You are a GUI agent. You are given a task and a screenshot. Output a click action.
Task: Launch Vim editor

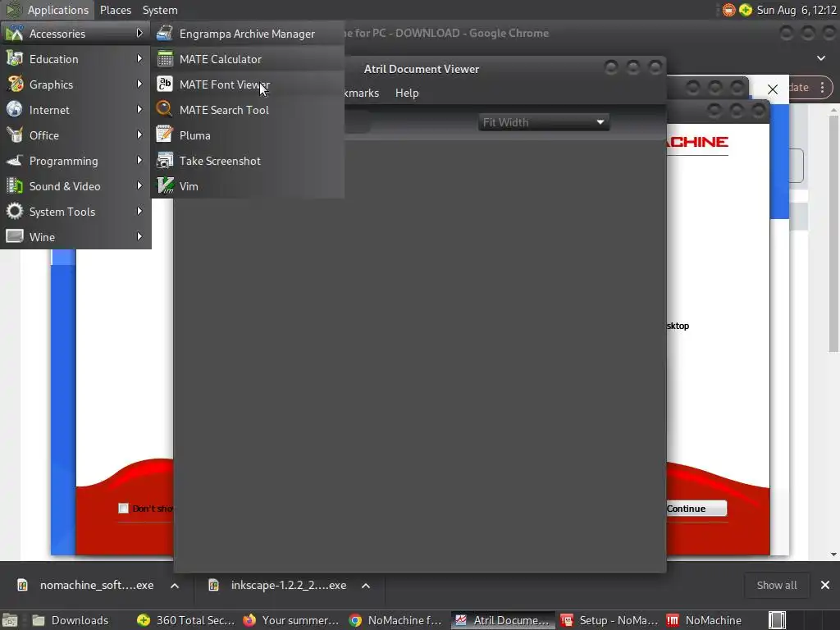pyautogui.click(x=248, y=186)
